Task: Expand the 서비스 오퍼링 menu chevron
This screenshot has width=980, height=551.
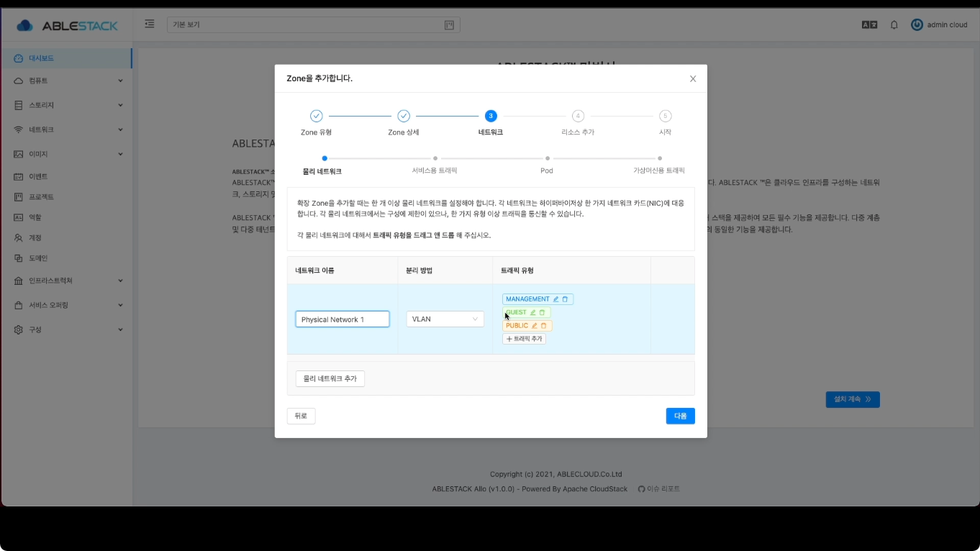Action: [x=120, y=305]
